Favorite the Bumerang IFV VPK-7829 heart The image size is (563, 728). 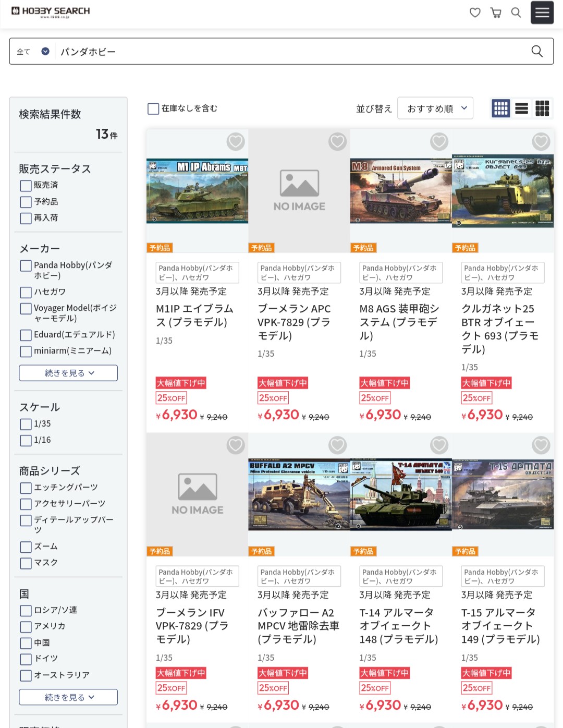point(236,445)
